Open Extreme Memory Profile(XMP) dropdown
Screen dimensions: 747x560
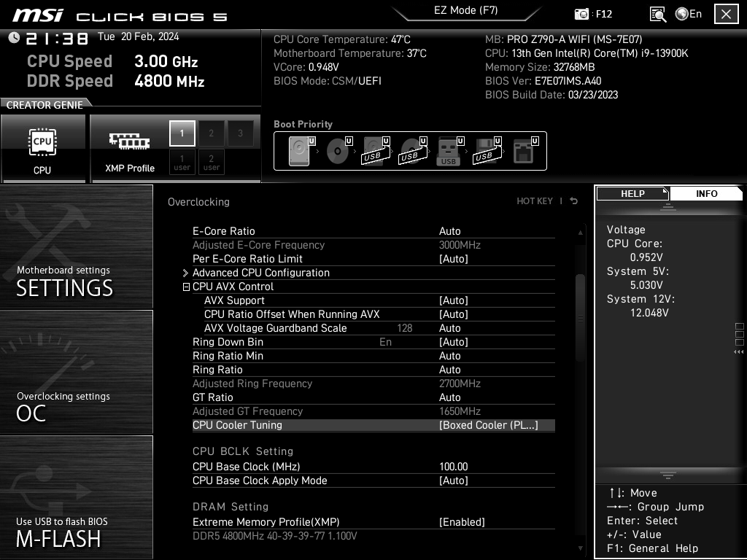[462, 522]
